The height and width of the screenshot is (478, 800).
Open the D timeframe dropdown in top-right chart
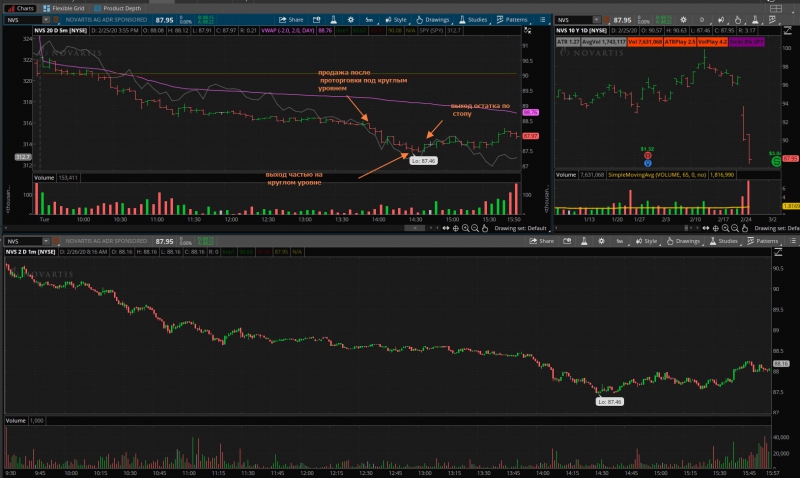[702, 20]
